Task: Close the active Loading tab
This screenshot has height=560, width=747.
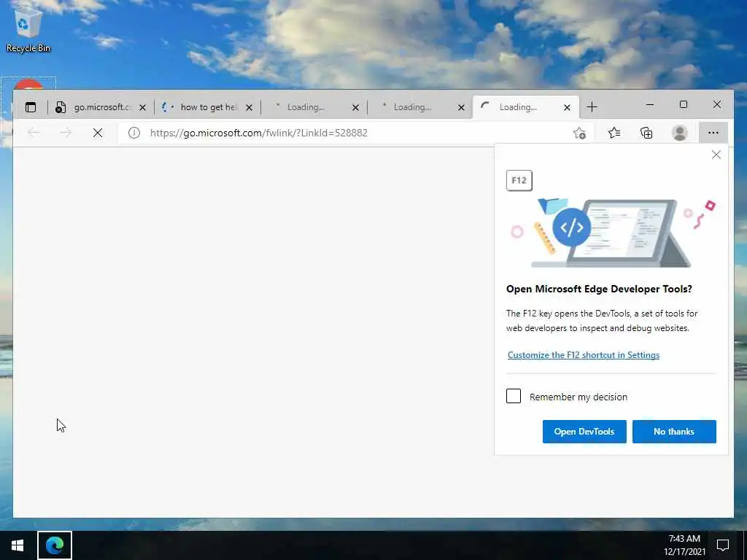Action: 567,108
